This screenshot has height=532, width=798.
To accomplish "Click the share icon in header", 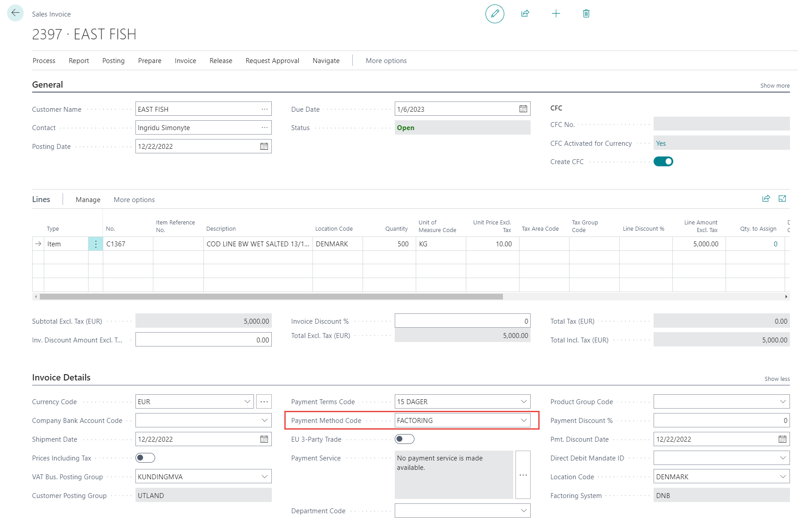I will (525, 14).
